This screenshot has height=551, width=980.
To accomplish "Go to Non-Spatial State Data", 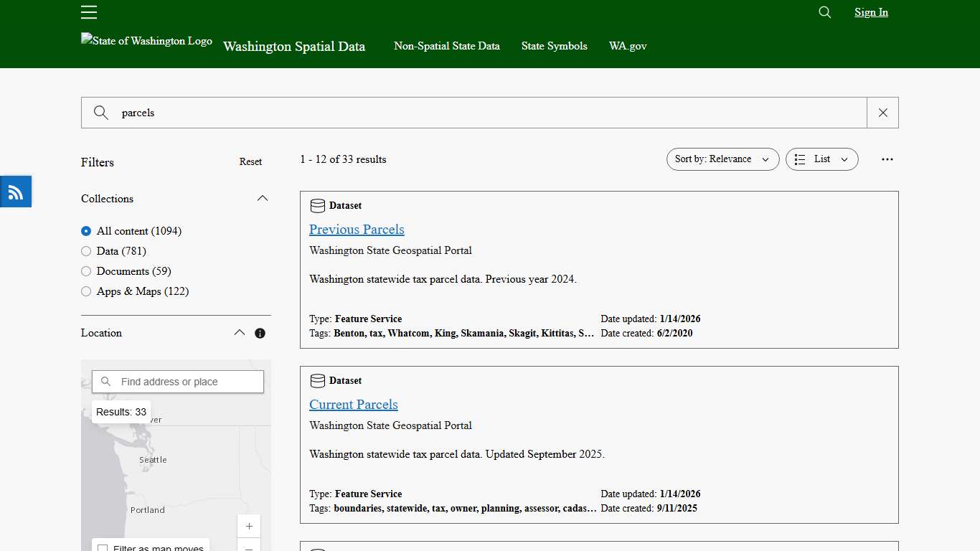I will (447, 46).
